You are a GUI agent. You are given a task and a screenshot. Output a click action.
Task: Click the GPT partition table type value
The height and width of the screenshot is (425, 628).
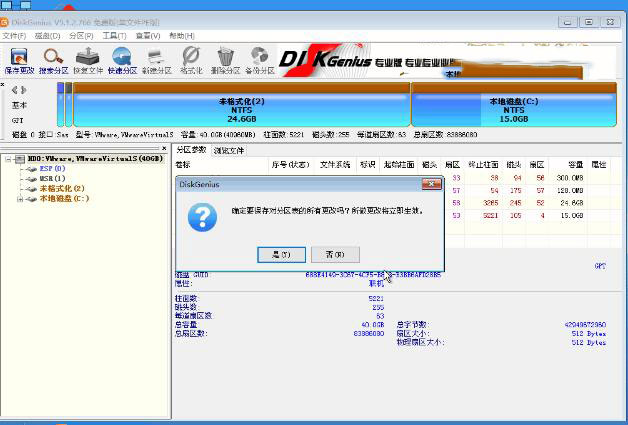pyautogui.click(x=600, y=266)
